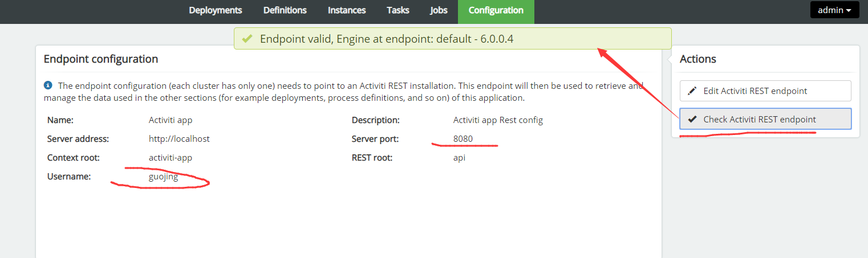Click the pencil icon in Edit endpoint button
The height and width of the screenshot is (258, 868).
pyautogui.click(x=692, y=91)
